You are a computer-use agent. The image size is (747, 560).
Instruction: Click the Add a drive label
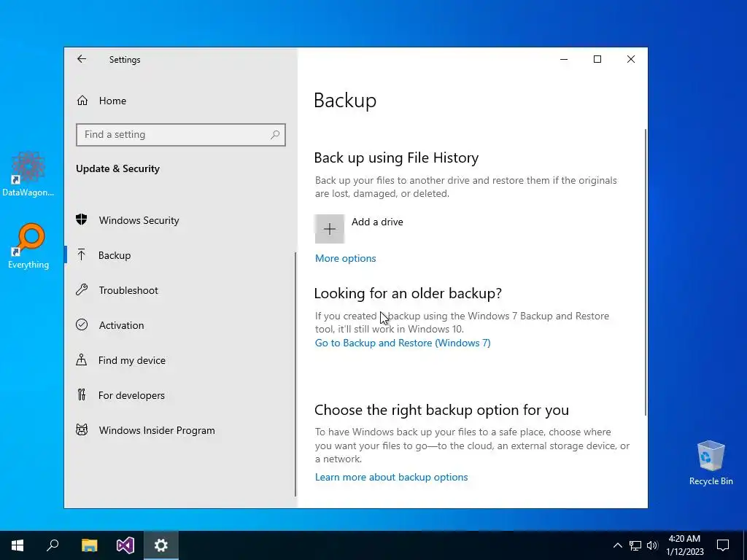point(377,222)
